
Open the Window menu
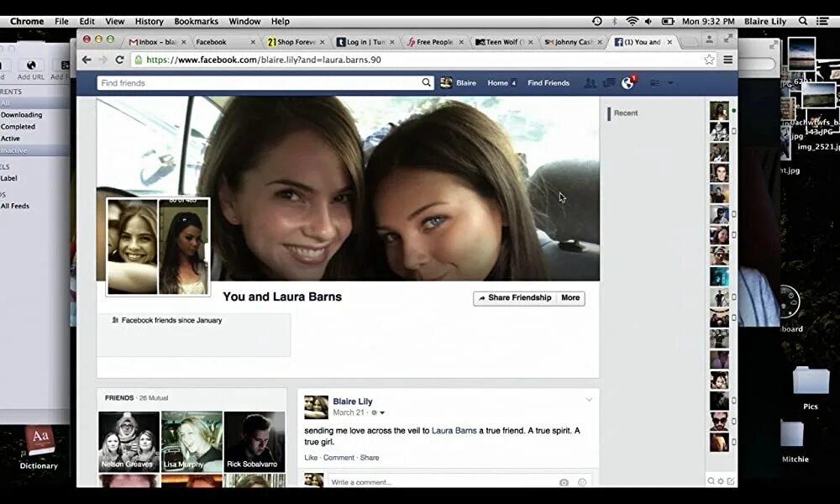(x=244, y=22)
